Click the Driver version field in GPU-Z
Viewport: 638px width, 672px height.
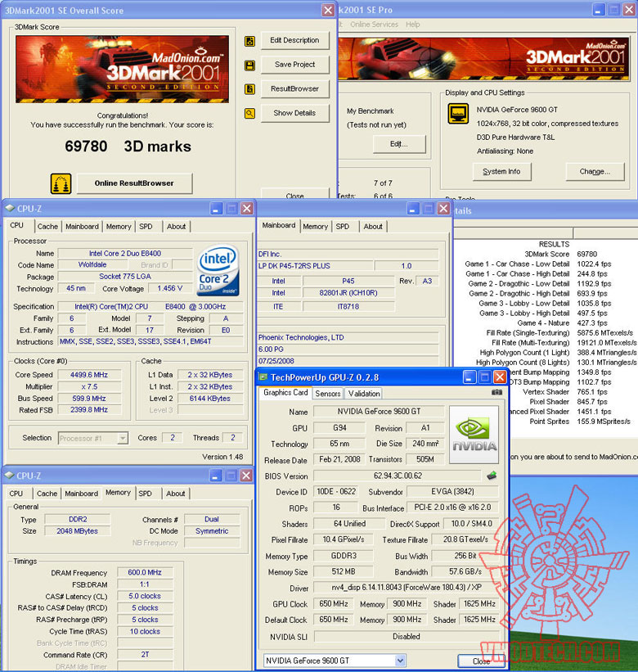(406, 588)
